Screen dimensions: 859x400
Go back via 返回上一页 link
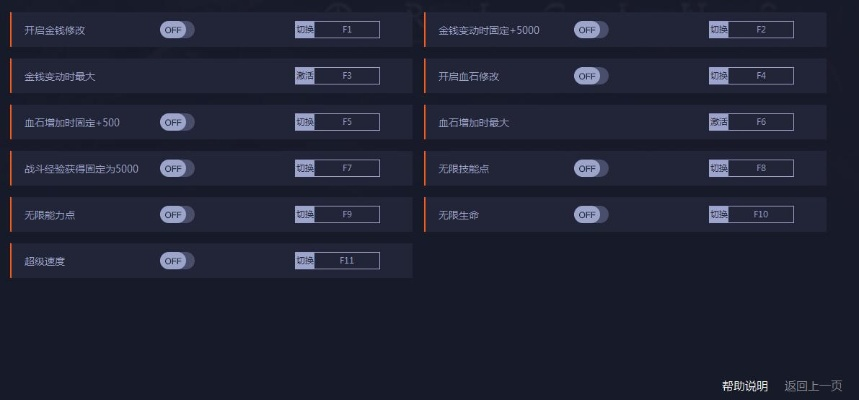click(x=813, y=386)
